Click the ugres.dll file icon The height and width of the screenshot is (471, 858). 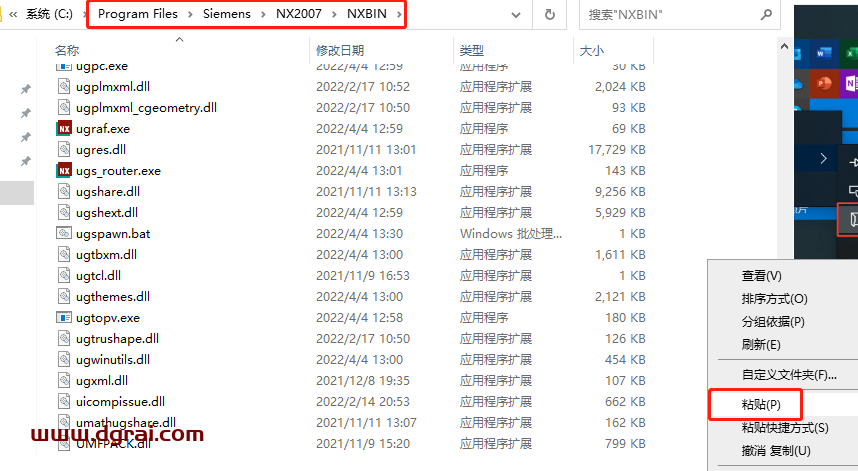tap(64, 149)
